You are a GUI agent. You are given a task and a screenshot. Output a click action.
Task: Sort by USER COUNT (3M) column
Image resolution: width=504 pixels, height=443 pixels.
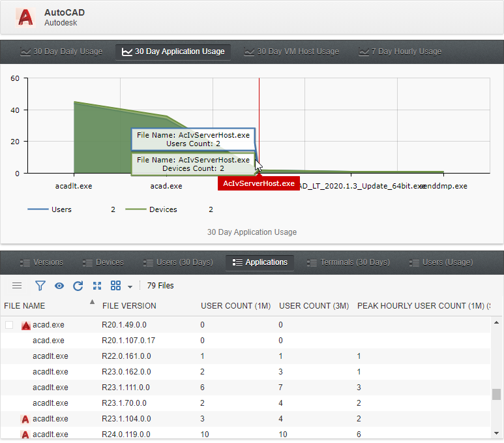[x=314, y=306]
